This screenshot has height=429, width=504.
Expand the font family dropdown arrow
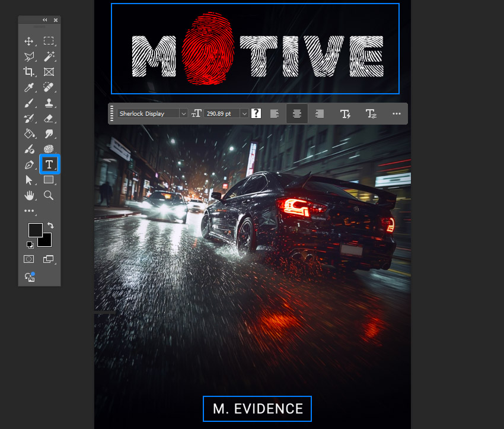(184, 113)
